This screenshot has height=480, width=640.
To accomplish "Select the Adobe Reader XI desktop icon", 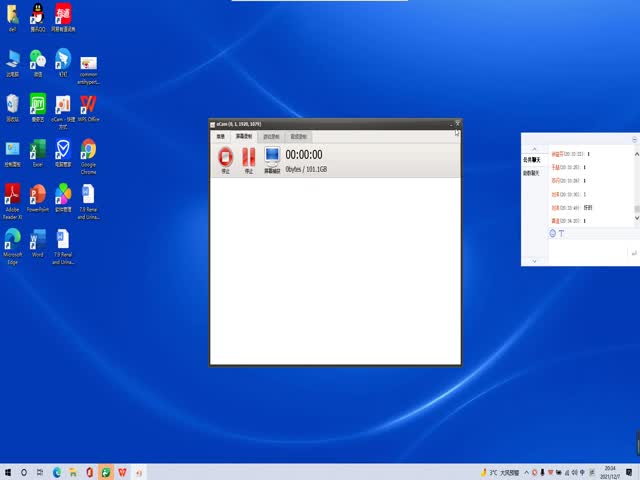I will (12, 195).
